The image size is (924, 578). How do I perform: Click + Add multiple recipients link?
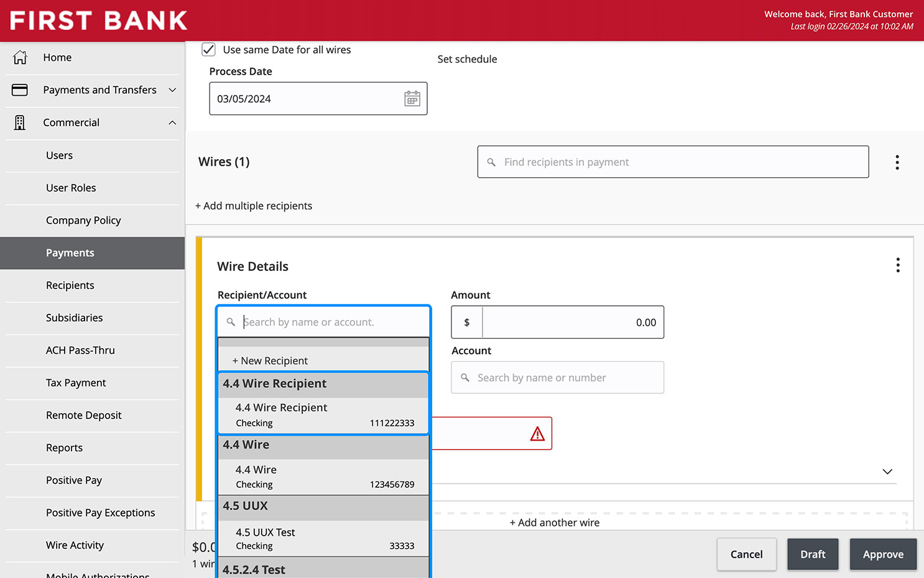pyautogui.click(x=254, y=206)
